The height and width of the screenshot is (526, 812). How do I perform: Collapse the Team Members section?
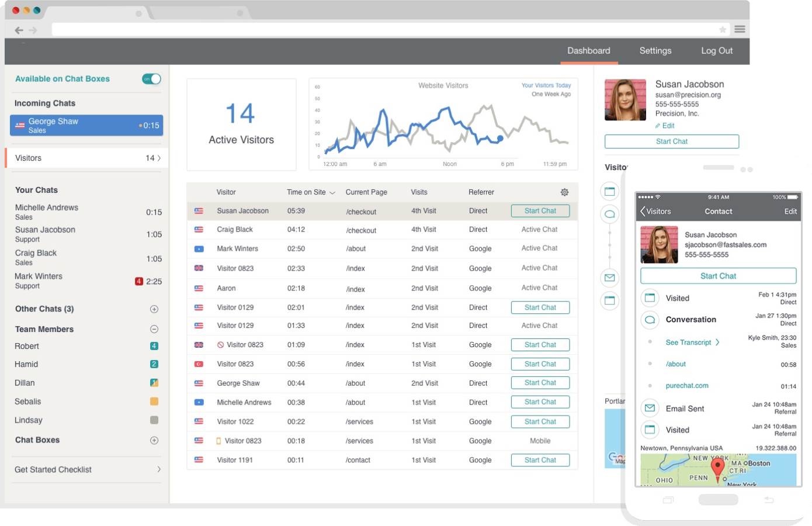154,329
